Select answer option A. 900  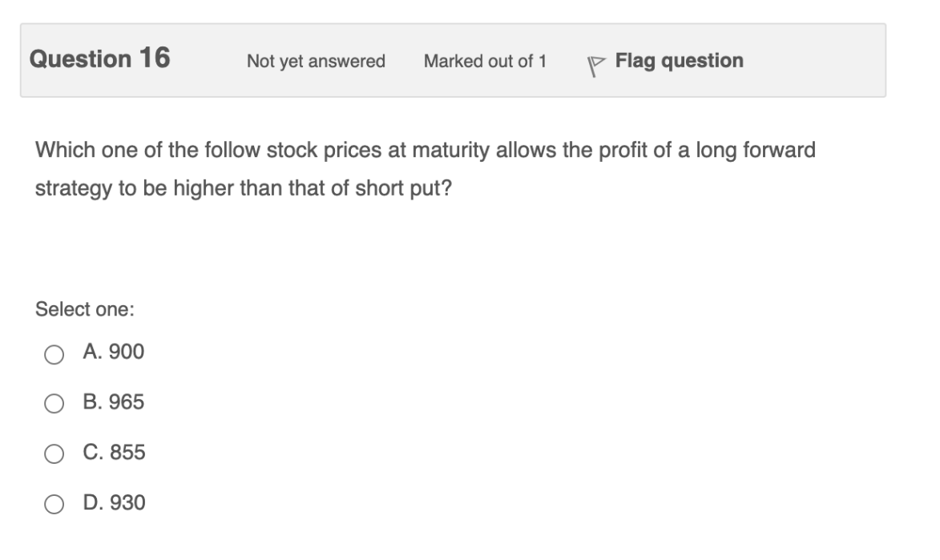[113, 351]
